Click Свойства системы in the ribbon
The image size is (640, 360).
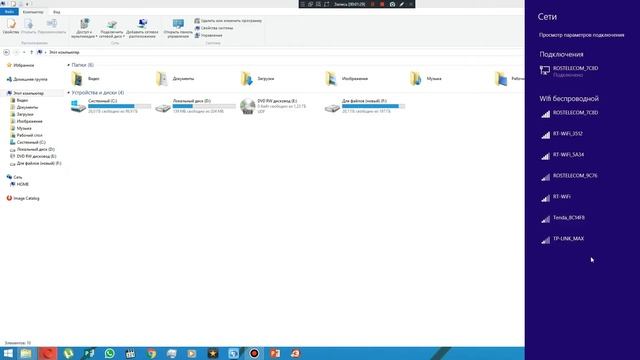pyautogui.click(x=214, y=28)
